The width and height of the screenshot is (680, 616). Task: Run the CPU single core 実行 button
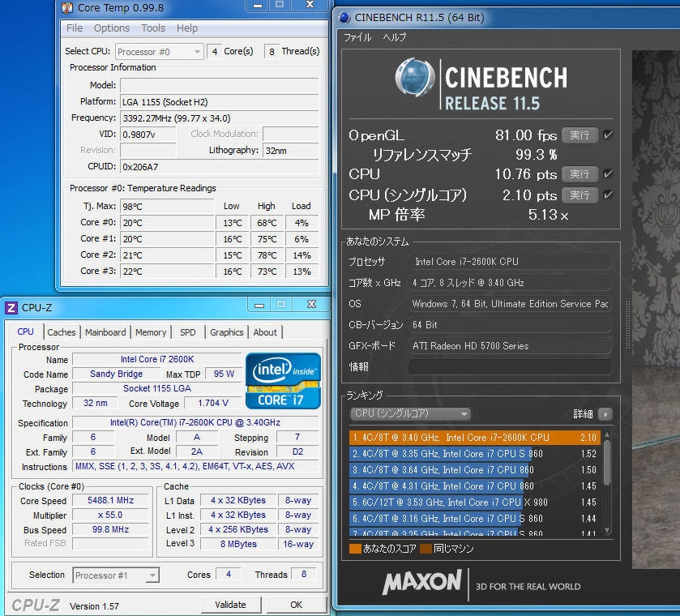click(579, 195)
